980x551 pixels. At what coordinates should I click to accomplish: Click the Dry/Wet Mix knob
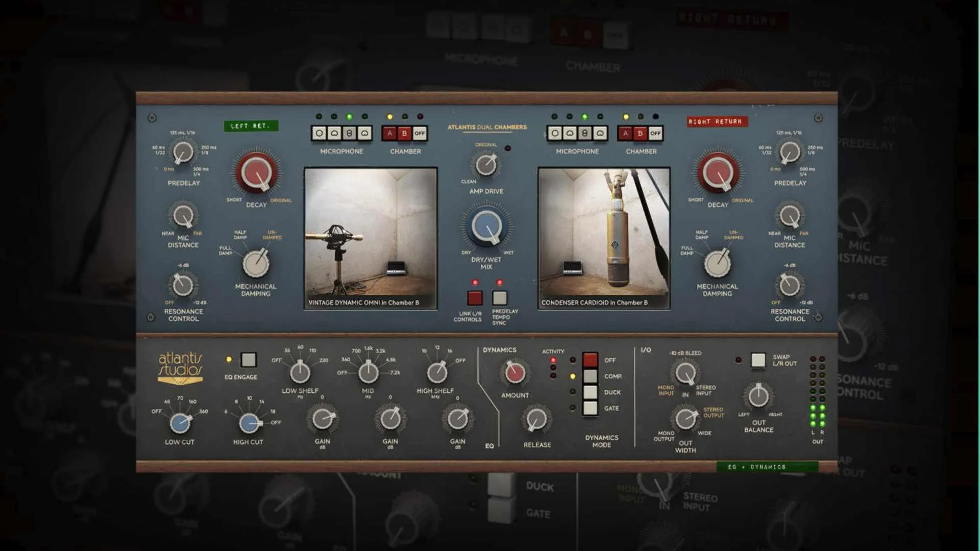pos(486,227)
